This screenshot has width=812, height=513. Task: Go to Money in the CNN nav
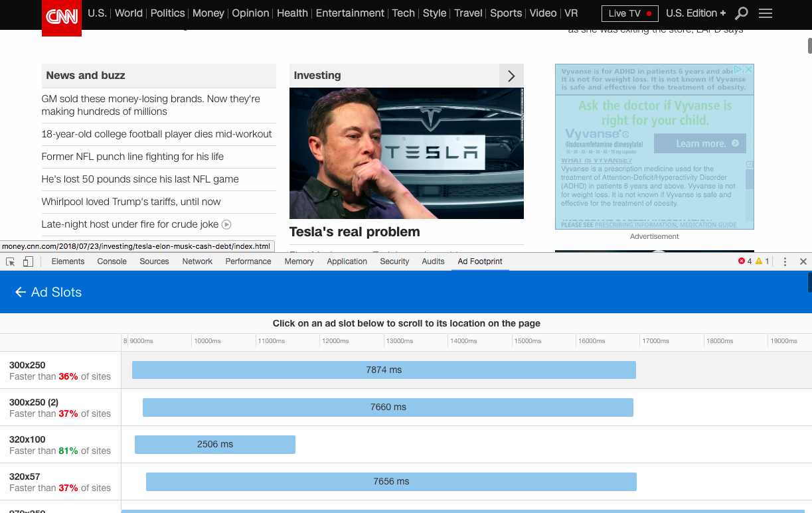pos(208,13)
